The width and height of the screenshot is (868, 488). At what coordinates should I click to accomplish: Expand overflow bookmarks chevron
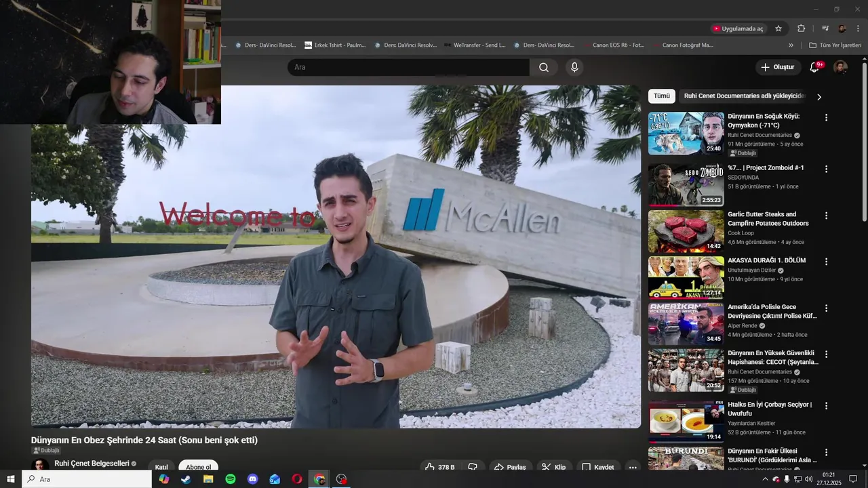(x=791, y=45)
